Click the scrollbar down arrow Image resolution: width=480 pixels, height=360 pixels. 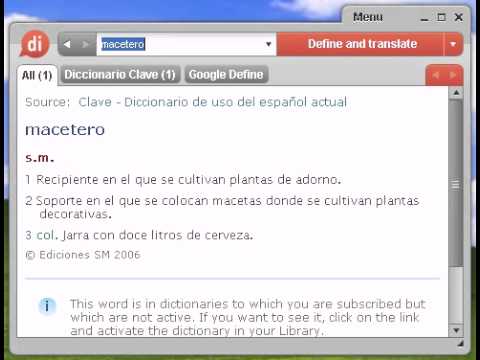(456, 330)
